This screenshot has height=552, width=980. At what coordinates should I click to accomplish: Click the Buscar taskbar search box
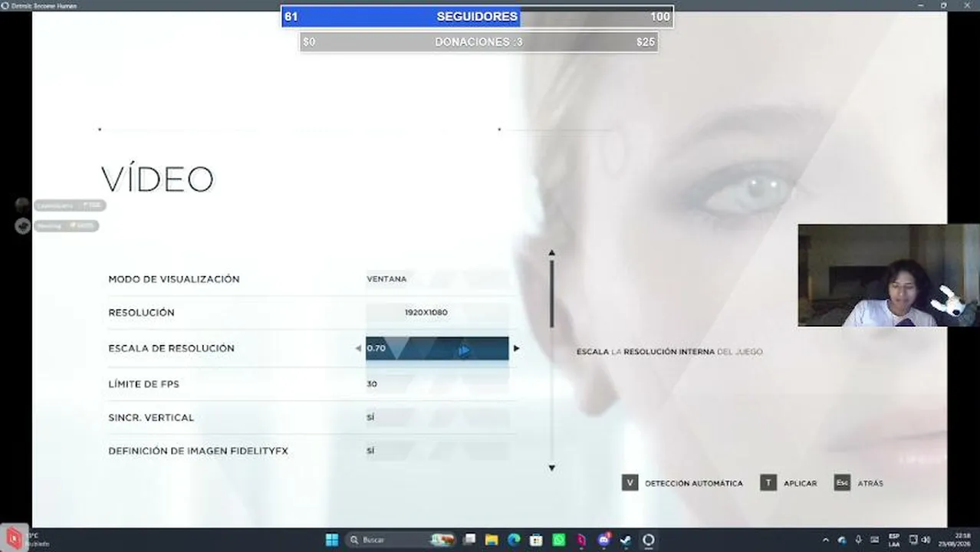tap(400, 540)
